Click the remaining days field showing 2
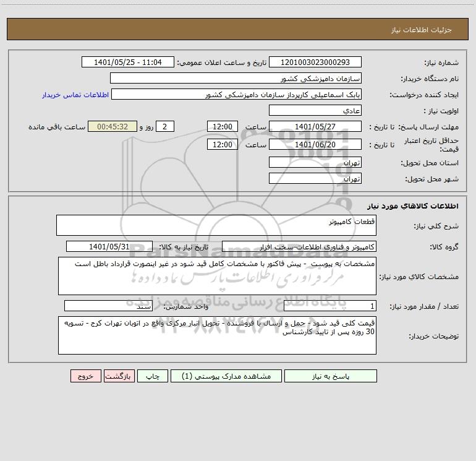Viewport: 476px width, 461px height. [165, 126]
